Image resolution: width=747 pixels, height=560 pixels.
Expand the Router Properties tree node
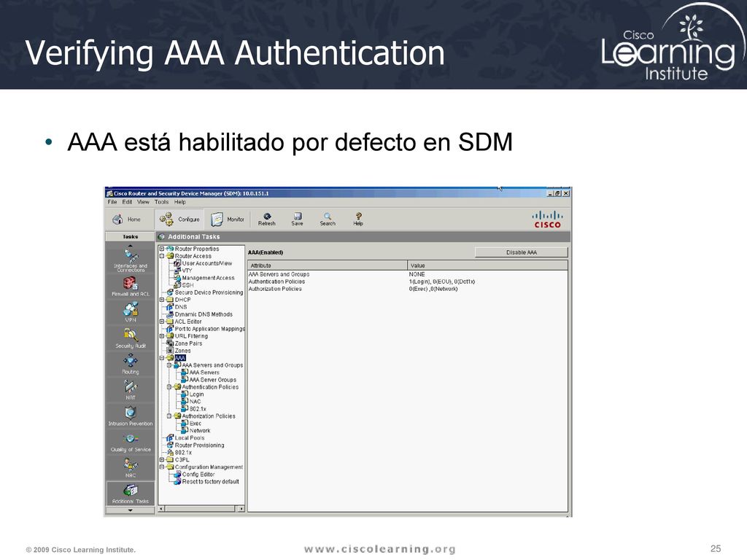pyautogui.click(x=162, y=249)
